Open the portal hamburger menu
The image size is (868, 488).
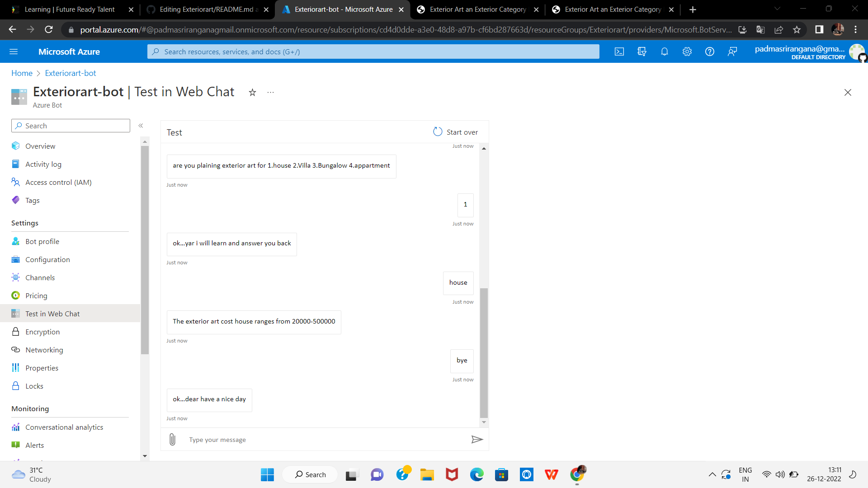(x=14, y=52)
